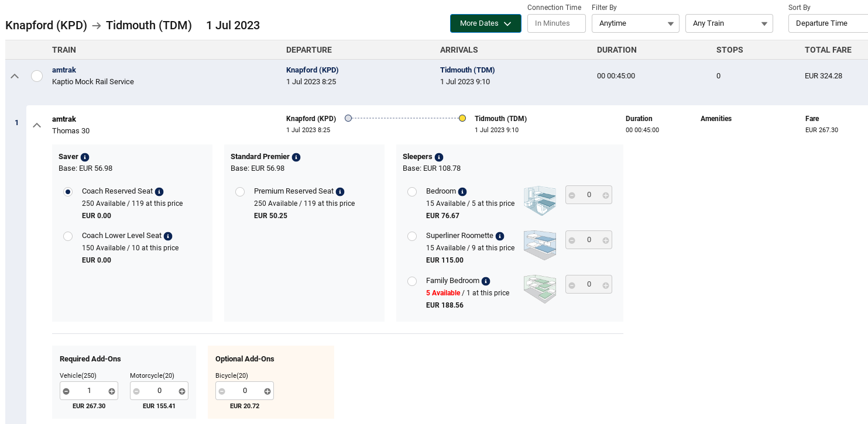
Task: Click info icon next to Saver
Action: pyautogui.click(x=85, y=157)
